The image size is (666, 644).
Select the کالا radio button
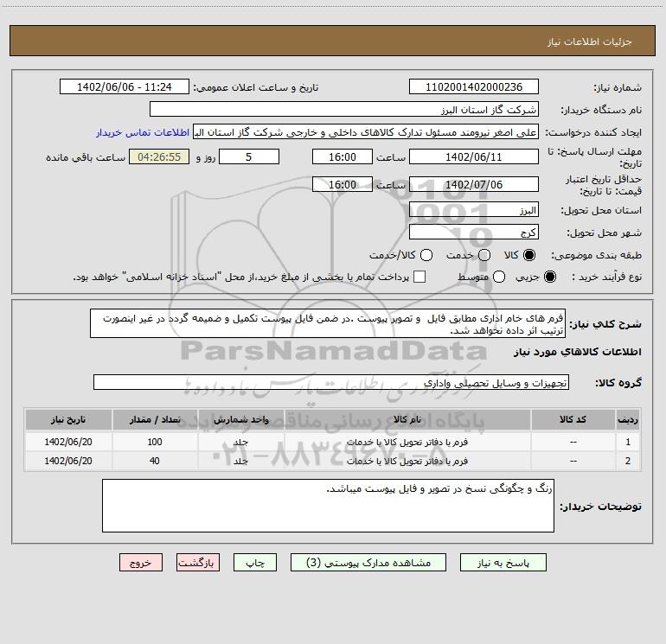coord(529,255)
